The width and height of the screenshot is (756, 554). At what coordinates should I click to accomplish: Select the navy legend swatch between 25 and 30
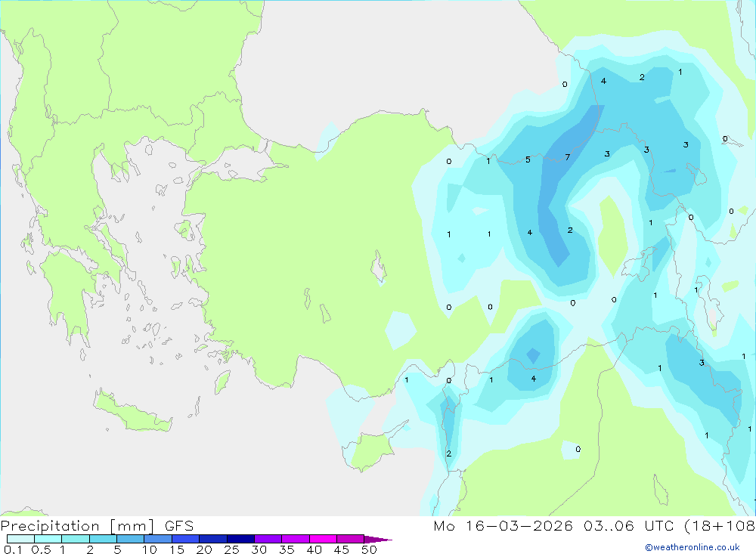coord(240,539)
